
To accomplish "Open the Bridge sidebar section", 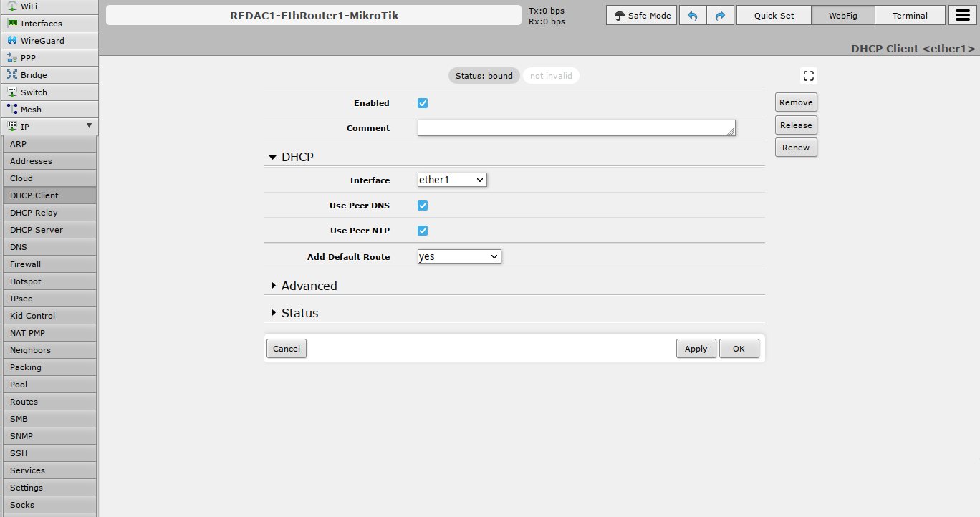I will pyautogui.click(x=34, y=75).
